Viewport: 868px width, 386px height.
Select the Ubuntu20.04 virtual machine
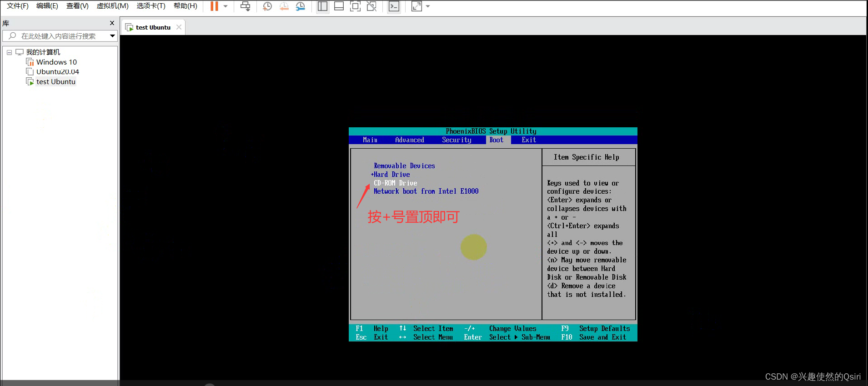57,72
